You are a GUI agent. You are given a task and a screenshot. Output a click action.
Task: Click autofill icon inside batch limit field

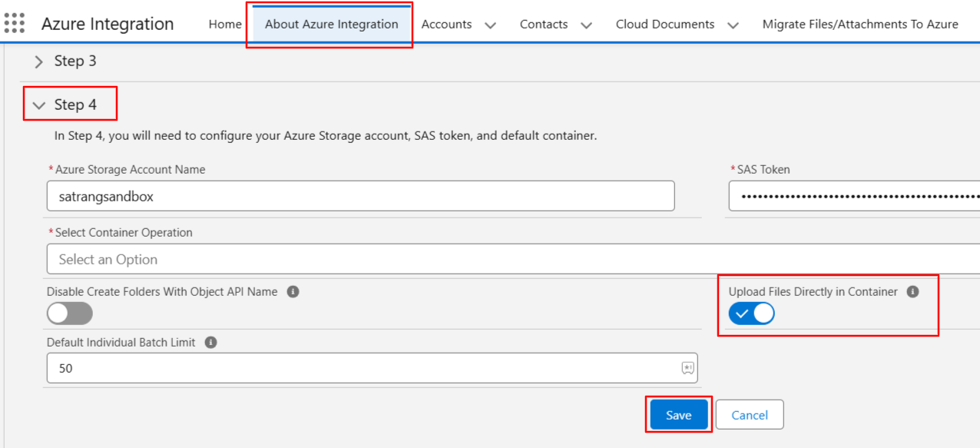(x=687, y=368)
